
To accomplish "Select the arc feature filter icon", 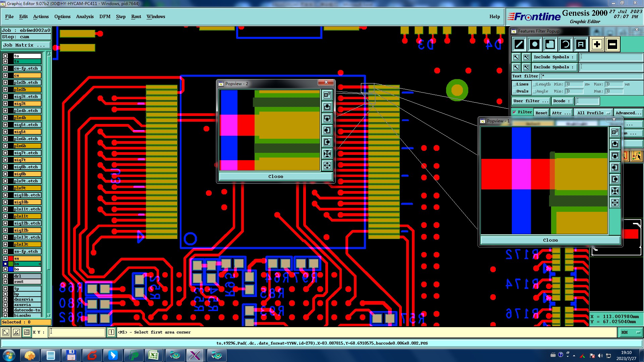I will 566,44.
